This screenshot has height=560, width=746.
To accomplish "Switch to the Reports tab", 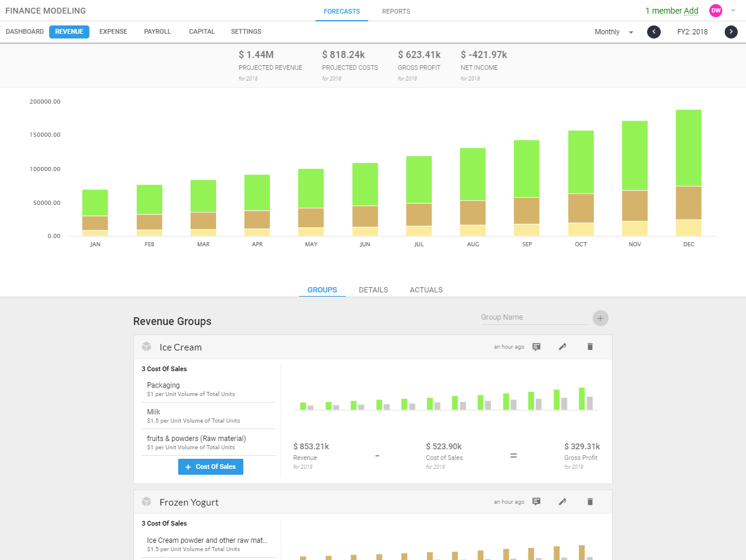I will 396,11.
